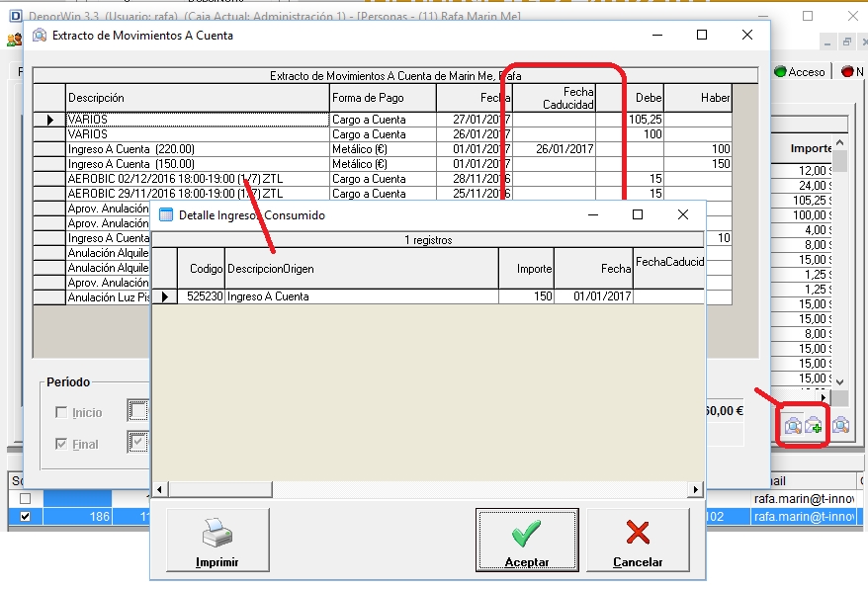Select the Descripción column header
This screenshot has height=589, width=868.
coord(197,98)
